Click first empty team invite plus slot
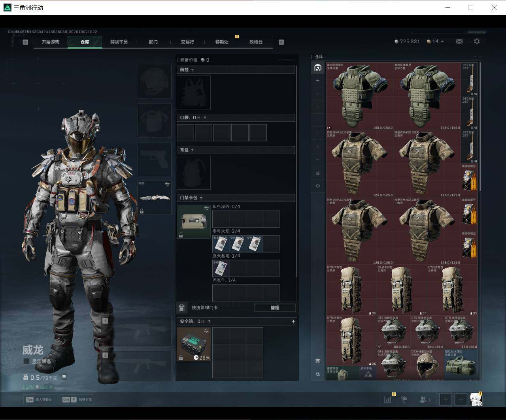 tap(446, 399)
